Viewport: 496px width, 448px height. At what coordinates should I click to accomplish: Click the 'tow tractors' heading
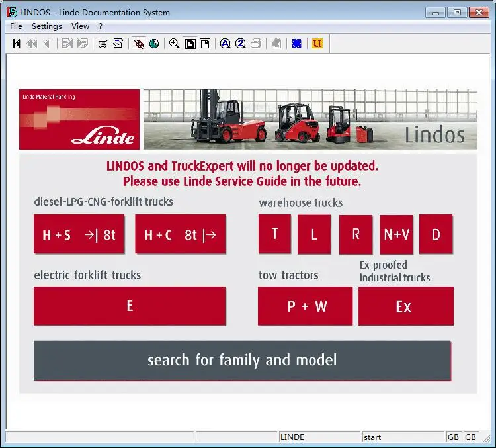288,275
